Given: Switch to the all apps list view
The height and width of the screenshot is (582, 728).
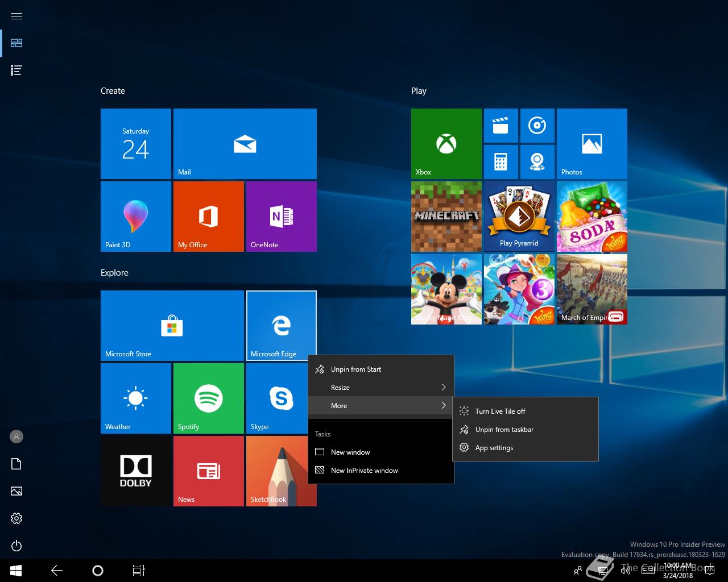Looking at the screenshot, I should [x=16, y=70].
